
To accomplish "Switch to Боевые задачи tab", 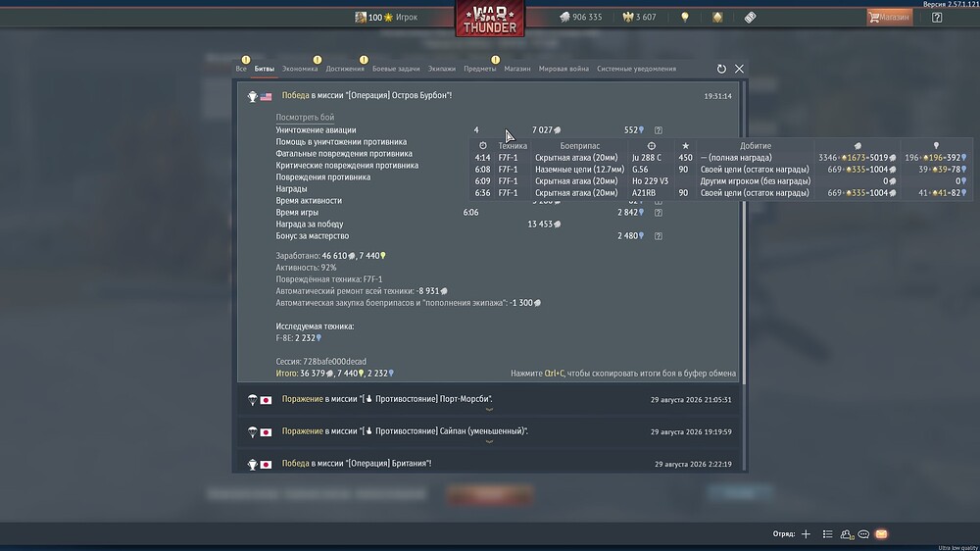I will coord(396,69).
